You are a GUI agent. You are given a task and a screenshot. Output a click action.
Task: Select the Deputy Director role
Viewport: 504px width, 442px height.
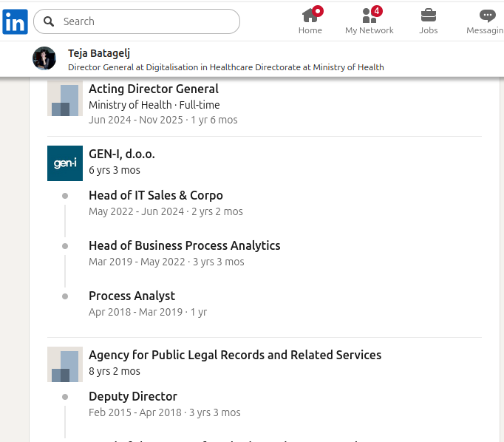133,396
